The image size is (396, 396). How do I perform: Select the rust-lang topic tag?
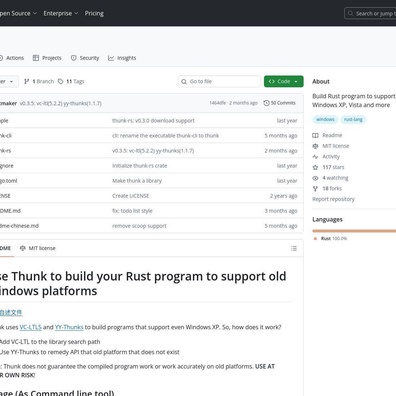(x=353, y=119)
